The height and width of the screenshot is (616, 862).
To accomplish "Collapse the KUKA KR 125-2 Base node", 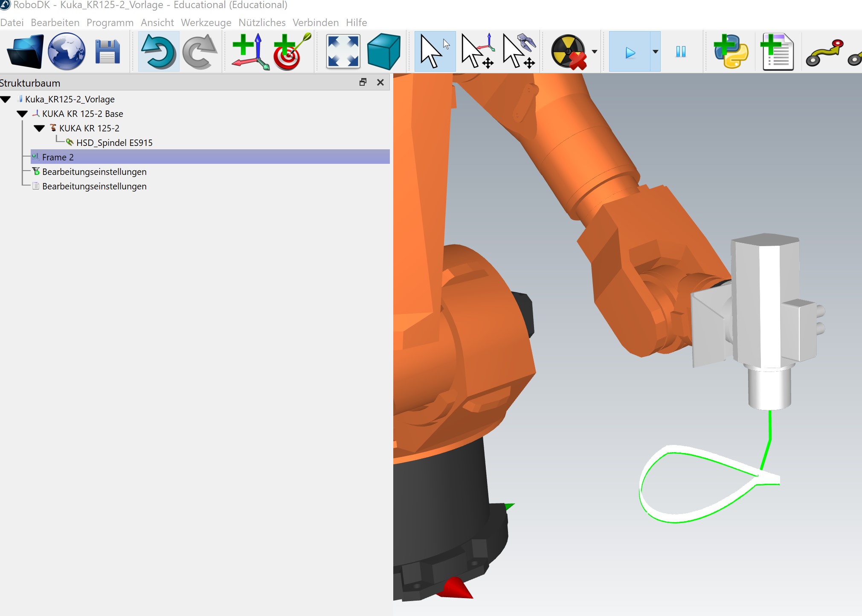I will click(x=22, y=114).
